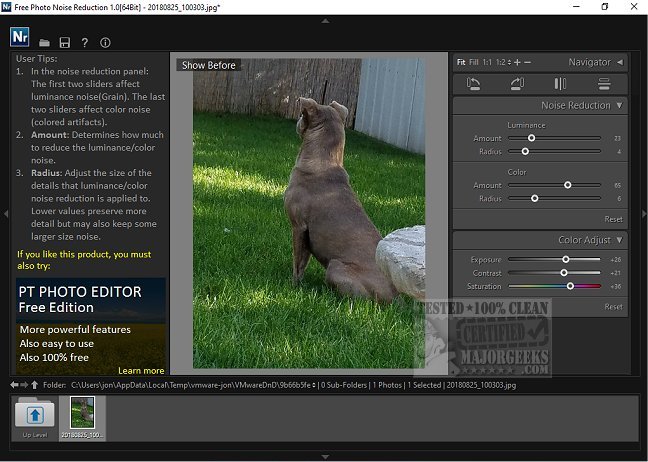Screen dimensions: 648x462
Task: Collapse the Noise Reduction panel
Action: pos(619,105)
